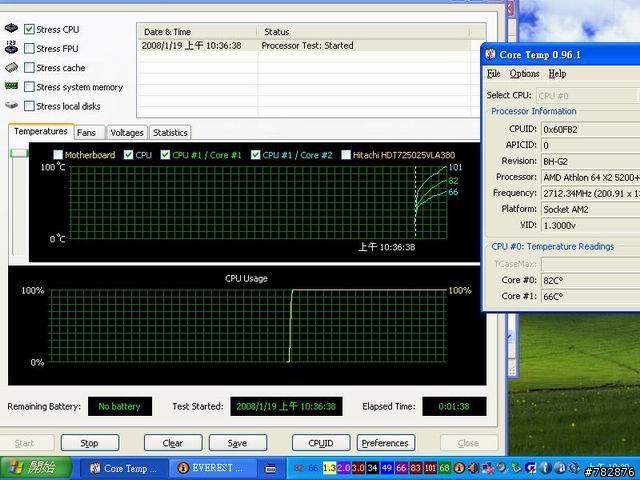Screen dimensions: 640x480
Task: Click the Core Temp title bar icon
Action: [x=490, y=54]
